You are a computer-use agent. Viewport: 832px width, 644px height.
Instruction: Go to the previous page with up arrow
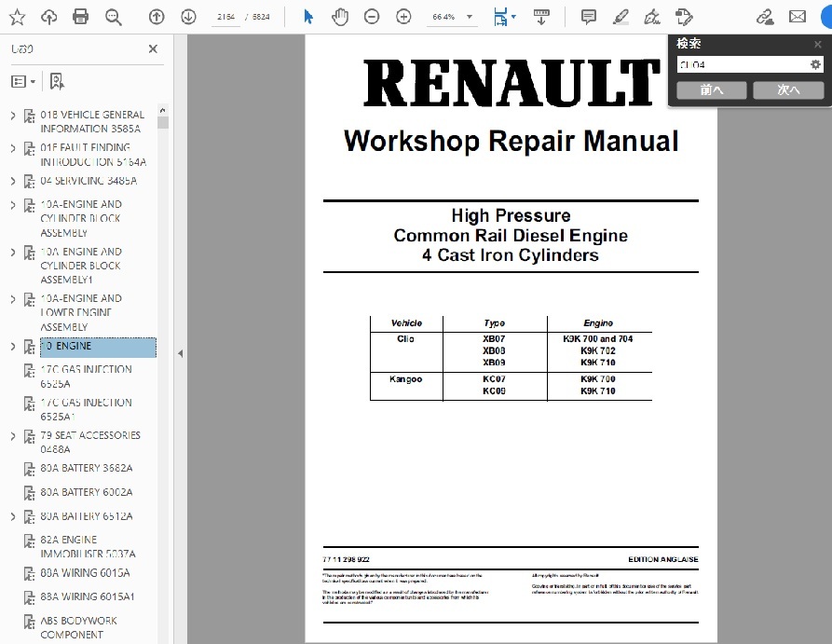click(156, 17)
